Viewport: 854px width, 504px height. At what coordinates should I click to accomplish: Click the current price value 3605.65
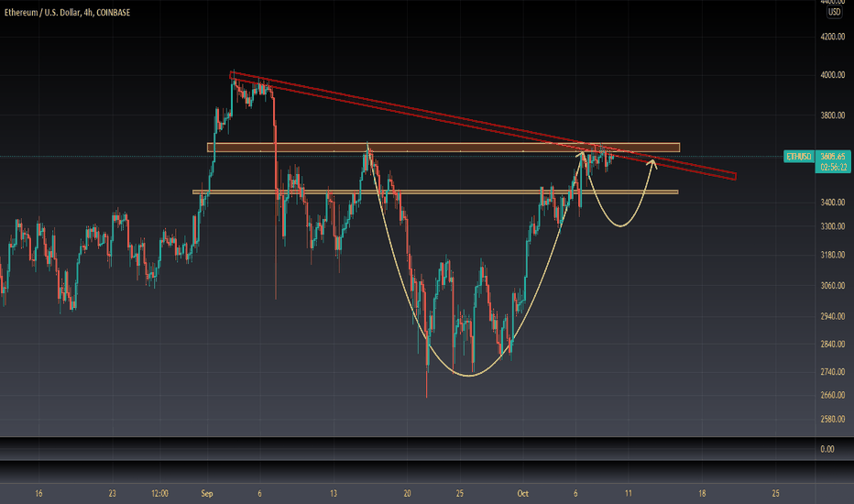(833, 157)
